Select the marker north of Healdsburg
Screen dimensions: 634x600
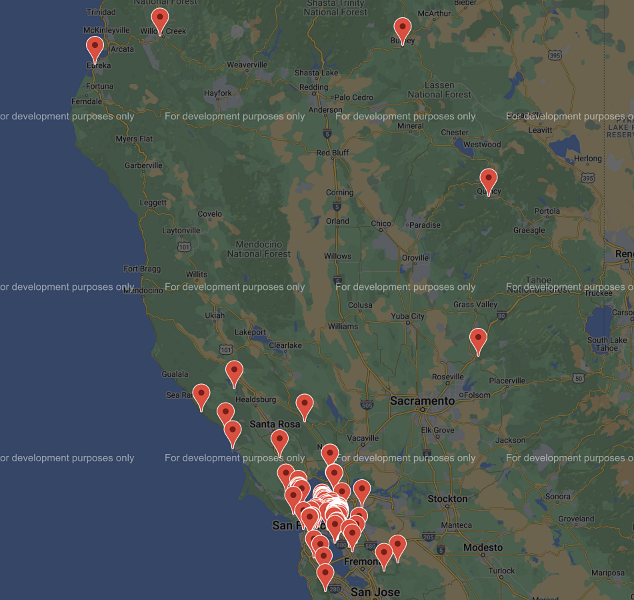(234, 374)
